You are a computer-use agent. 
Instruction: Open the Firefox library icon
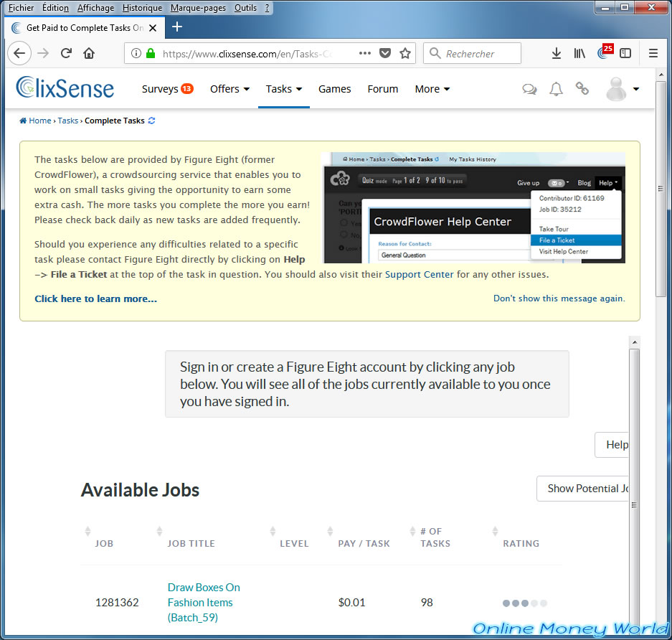click(579, 53)
